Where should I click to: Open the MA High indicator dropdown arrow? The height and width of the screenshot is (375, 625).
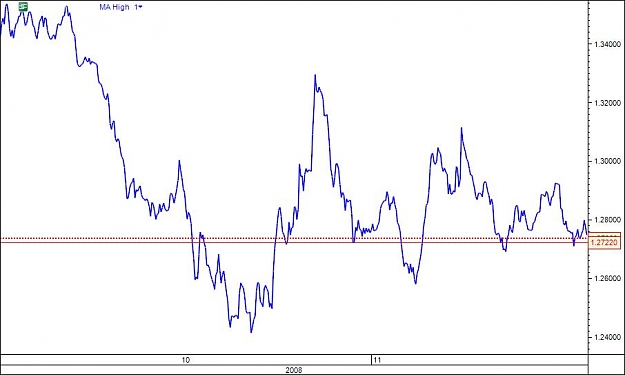pyautogui.click(x=140, y=7)
